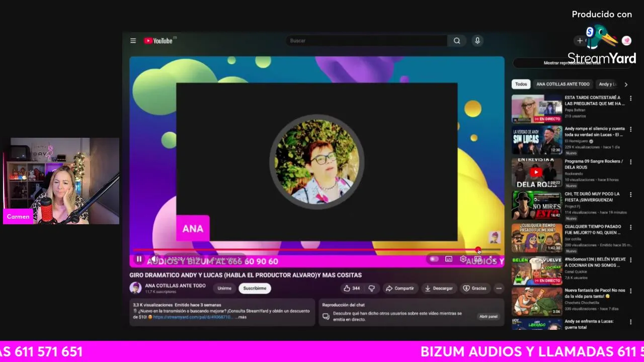
Task: Click Mostrar reproducción del chat button
Action: coord(572,63)
